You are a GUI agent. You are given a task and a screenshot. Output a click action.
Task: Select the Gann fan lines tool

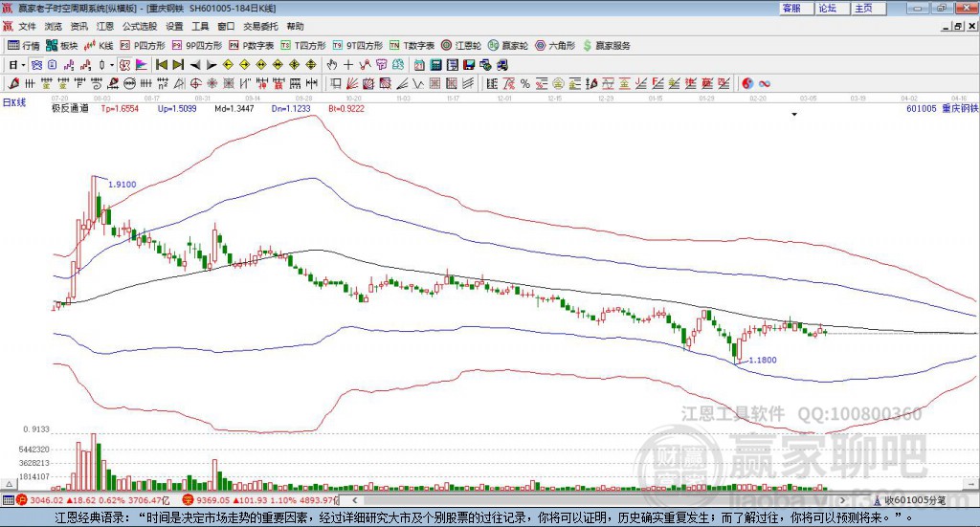tap(352, 83)
